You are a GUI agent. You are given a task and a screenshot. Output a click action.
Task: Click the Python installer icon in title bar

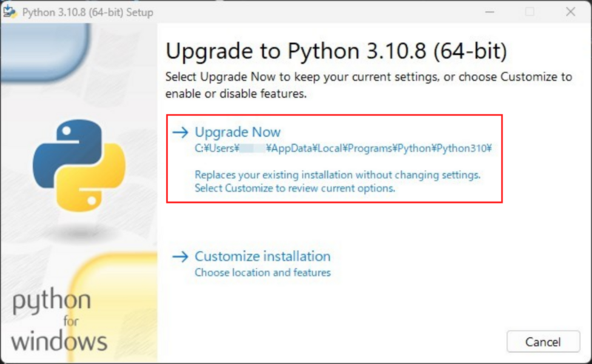(10, 11)
